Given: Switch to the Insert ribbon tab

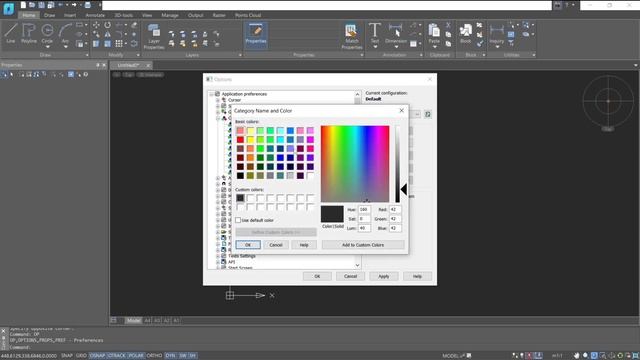Looking at the screenshot, I should [x=70, y=15].
